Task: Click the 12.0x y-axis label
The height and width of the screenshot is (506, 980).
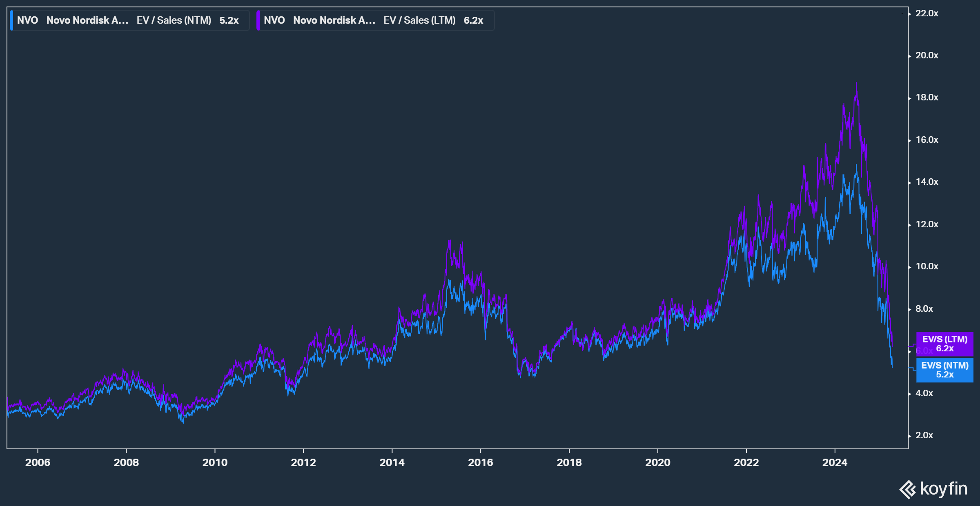Action: [x=927, y=224]
